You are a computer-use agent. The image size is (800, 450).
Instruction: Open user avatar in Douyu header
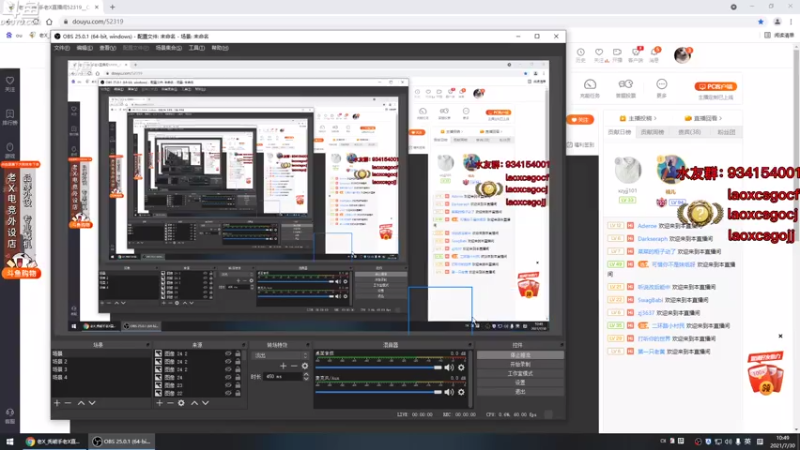[x=682, y=55]
